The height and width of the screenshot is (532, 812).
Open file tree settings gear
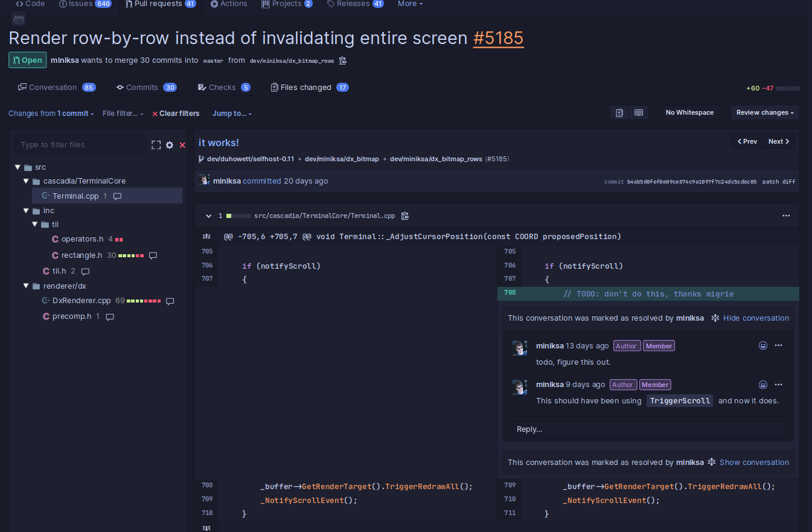(x=170, y=145)
